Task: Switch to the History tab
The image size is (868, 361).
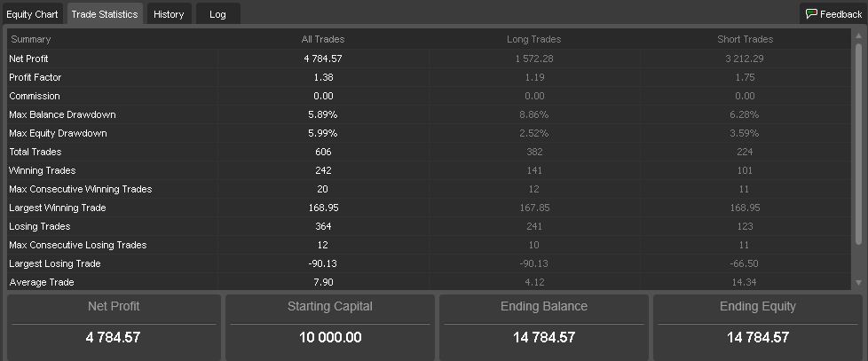Action: pos(169,14)
